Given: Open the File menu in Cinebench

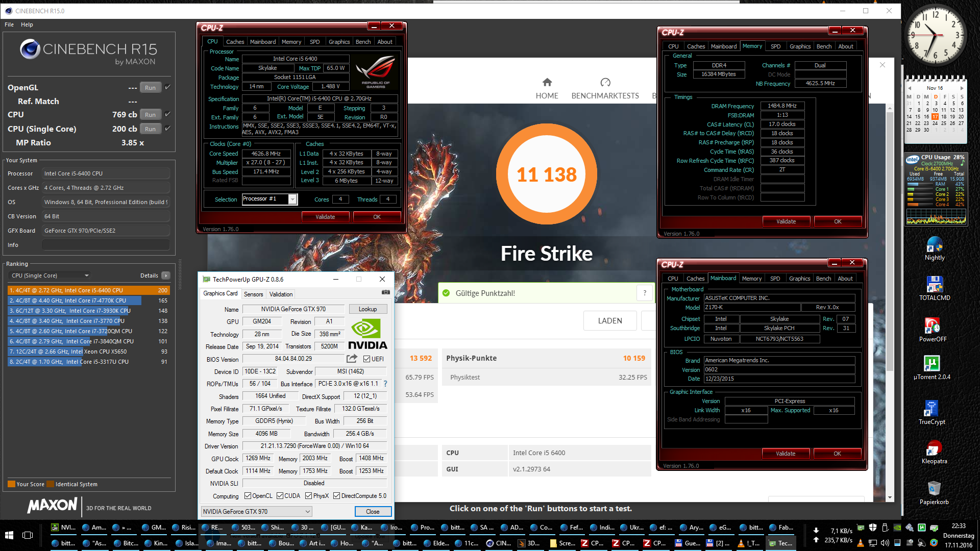Looking at the screenshot, I should tap(9, 24).
